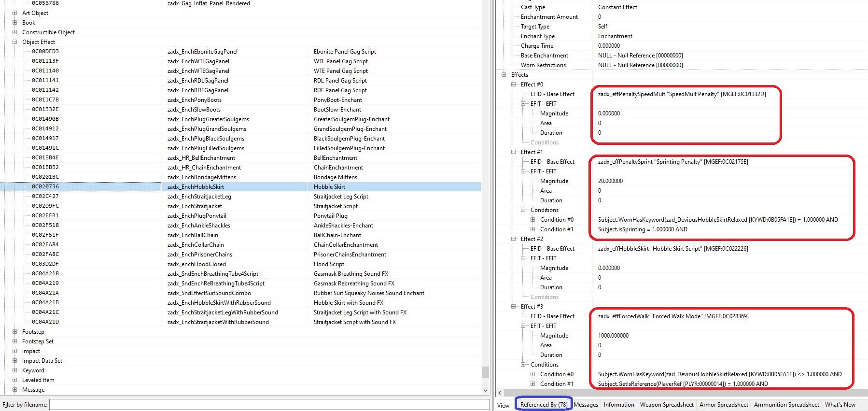Viewport: 868px width, 411px height.
Task: Click the Target Type value Self
Action: pos(602,27)
